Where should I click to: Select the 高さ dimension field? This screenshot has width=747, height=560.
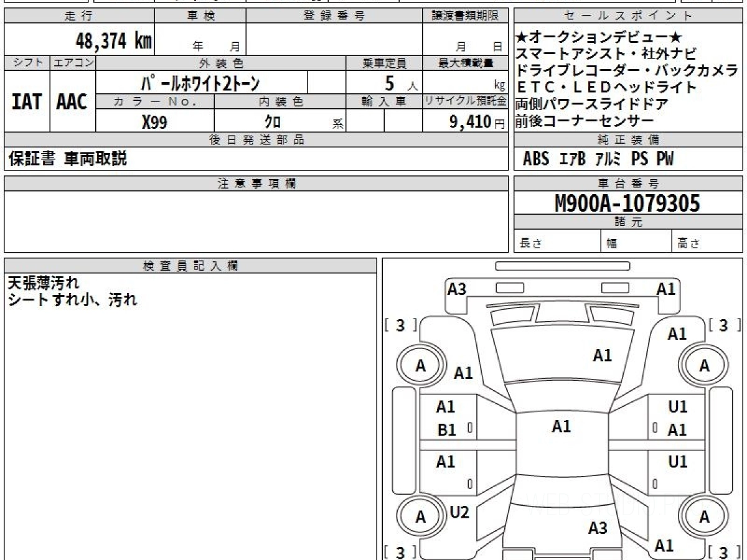point(707,242)
